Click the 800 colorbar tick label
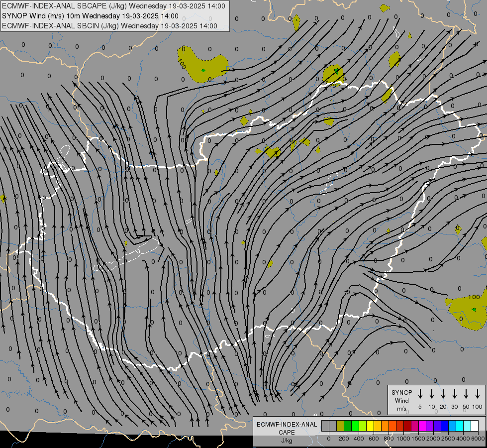 coord(389,439)
